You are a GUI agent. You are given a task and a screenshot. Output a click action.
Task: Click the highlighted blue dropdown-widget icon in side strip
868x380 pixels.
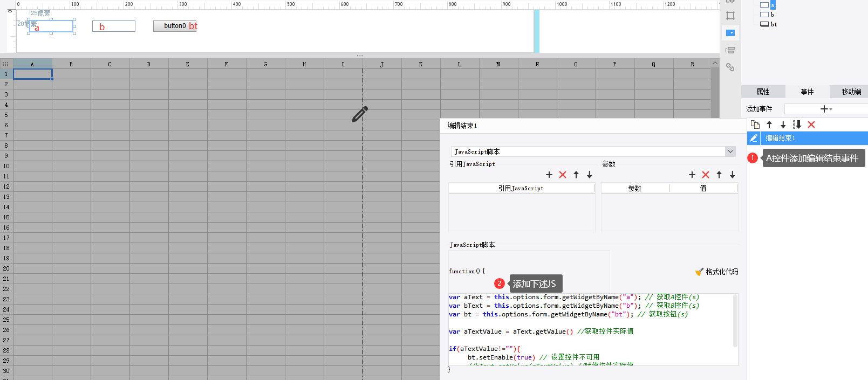pyautogui.click(x=730, y=33)
